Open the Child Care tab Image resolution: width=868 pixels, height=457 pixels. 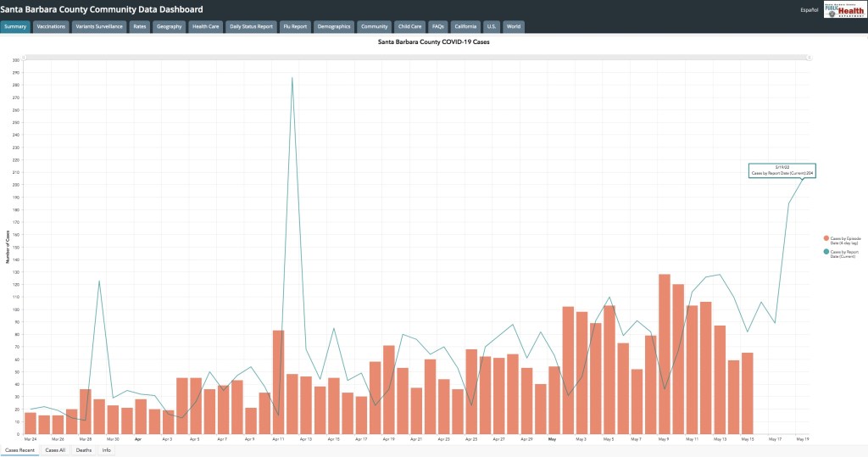point(409,26)
